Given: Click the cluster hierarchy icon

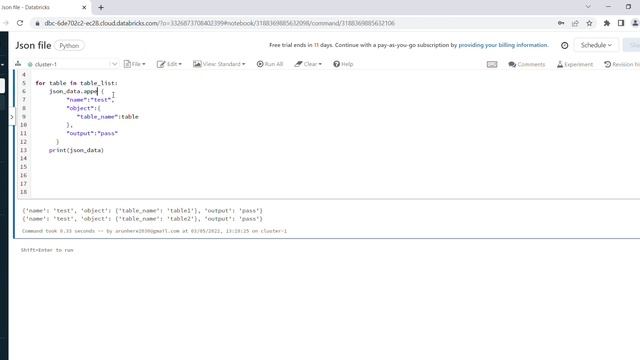Looking at the screenshot, I should click(x=18, y=64).
